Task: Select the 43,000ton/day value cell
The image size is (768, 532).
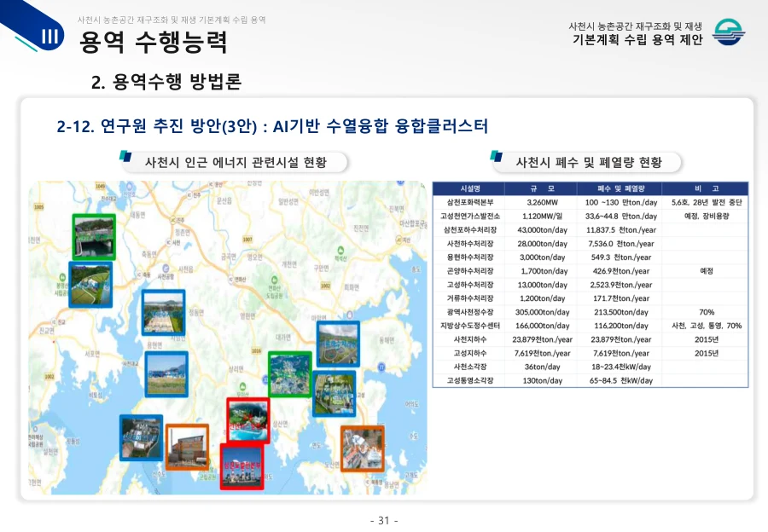Action: [541, 229]
